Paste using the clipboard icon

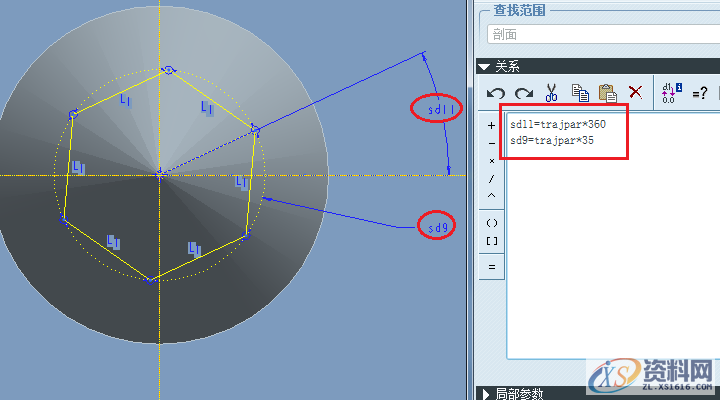pyautogui.click(x=607, y=93)
